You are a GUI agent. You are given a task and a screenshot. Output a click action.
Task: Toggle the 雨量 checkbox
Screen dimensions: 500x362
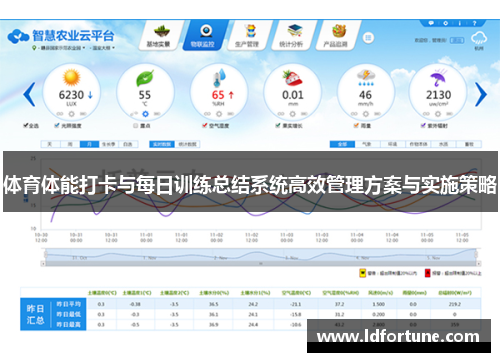pyautogui.click(x=356, y=125)
